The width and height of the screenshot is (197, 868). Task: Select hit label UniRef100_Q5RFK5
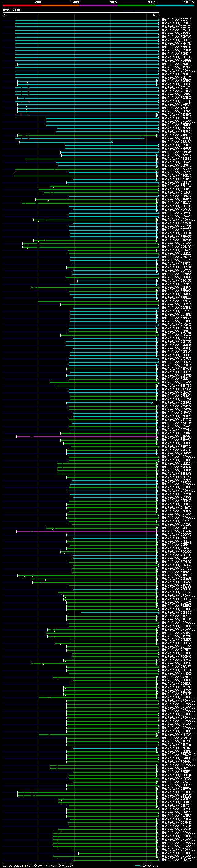point(177,785)
